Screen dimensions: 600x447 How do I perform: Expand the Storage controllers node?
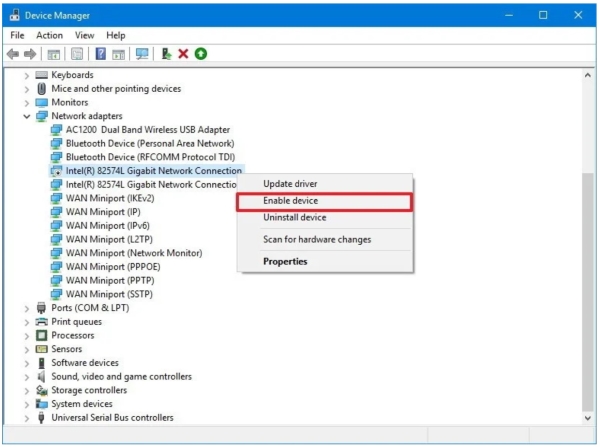(26, 391)
